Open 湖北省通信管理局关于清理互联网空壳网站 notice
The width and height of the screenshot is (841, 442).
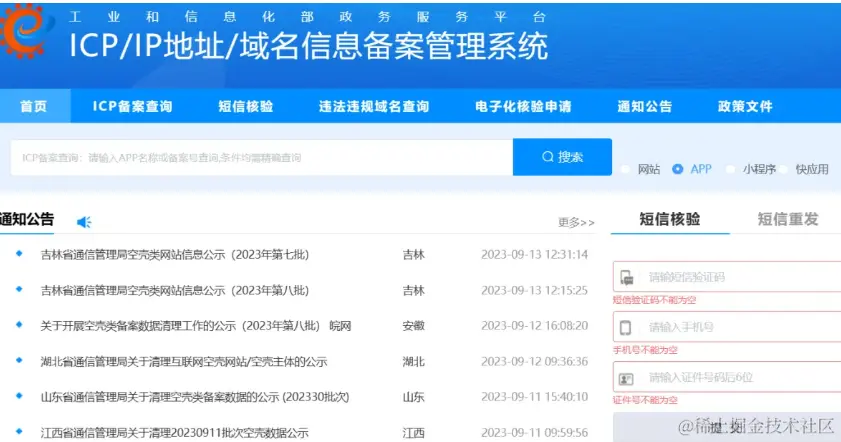pos(184,362)
